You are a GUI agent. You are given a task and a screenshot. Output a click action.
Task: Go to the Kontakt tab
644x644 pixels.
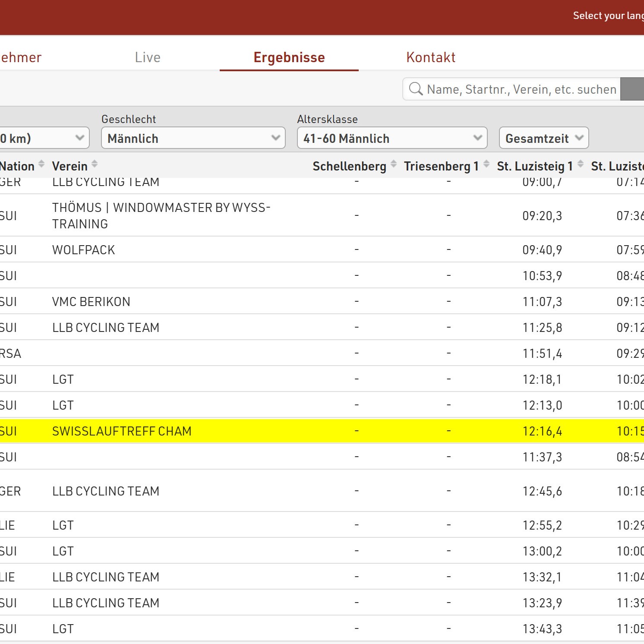[x=430, y=57]
